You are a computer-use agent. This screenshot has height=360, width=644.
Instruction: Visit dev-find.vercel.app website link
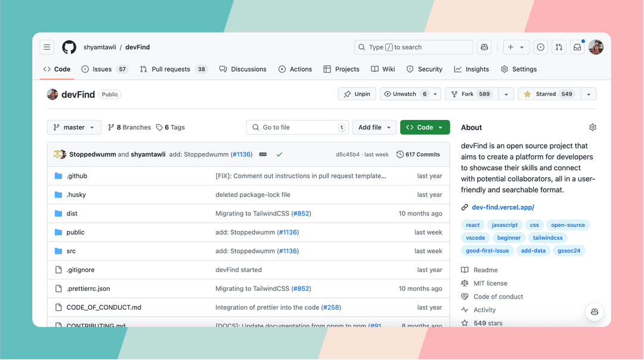(503, 207)
